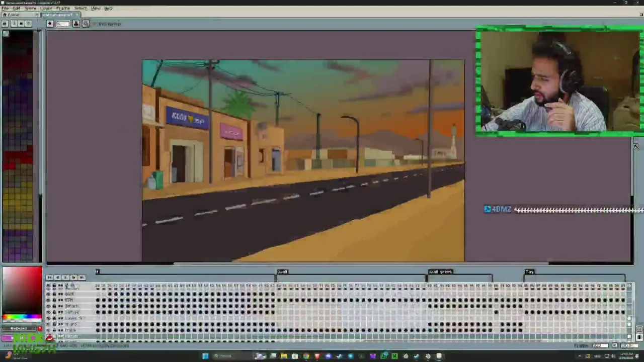Screen dimensions: 644x362
Task: Lock the trash layer
Action: point(55,330)
